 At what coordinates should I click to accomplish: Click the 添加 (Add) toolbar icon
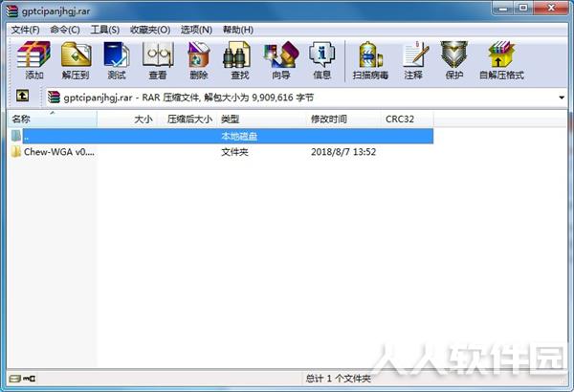click(33, 60)
